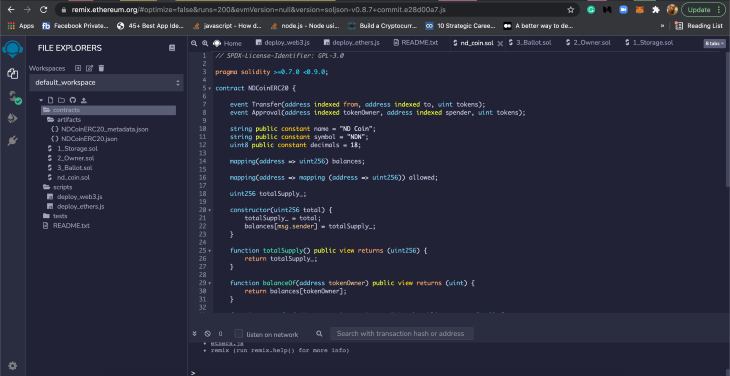Open the Apps bookmarks shortcut
The image size is (730, 376).
coord(21,26)
